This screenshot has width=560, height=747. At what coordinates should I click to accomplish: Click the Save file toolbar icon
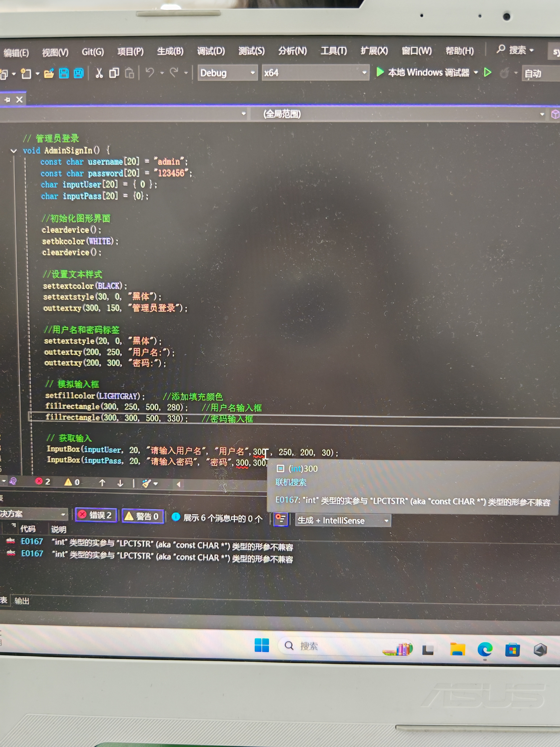click(x=64, y=73)
